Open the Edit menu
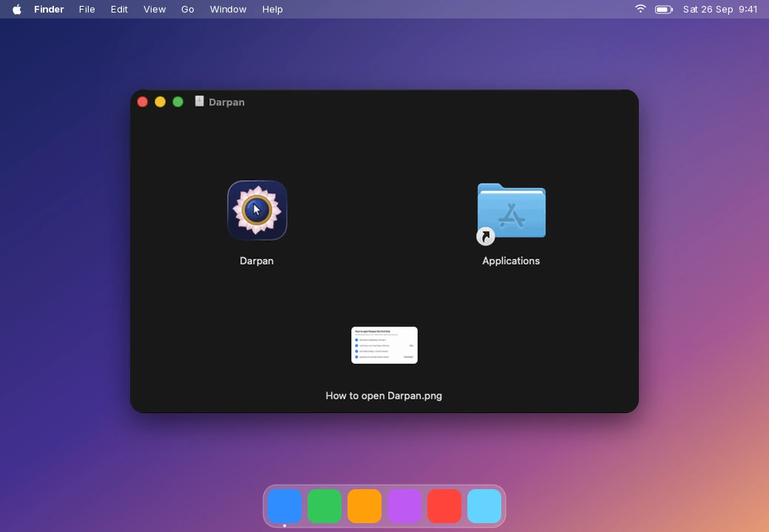This screenshot has height=532, width=769. (x=119, y=10)
